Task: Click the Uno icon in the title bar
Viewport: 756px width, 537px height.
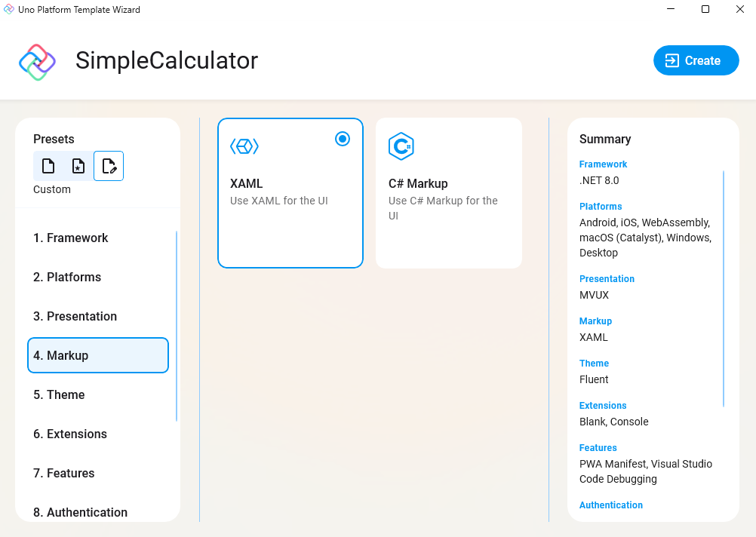Action: [x=8, y=9]
